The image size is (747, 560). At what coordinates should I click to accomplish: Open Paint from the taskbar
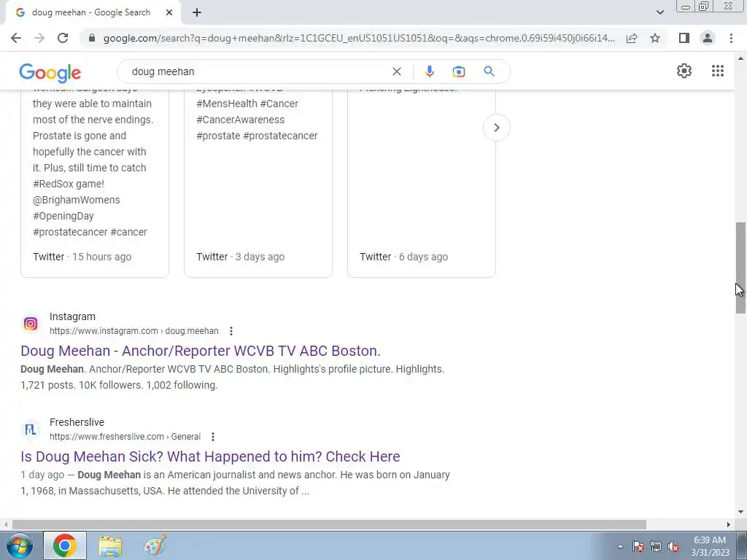point(155,545)
